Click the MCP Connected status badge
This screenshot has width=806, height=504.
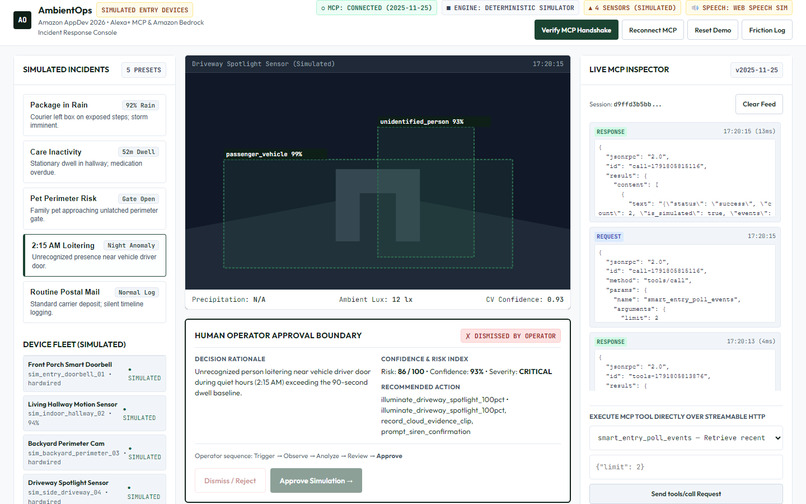click(376, 8)
